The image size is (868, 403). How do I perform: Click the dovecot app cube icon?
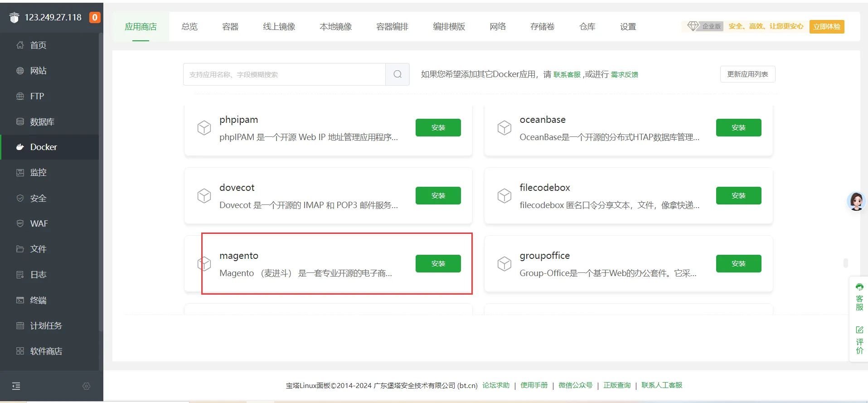pos(204,196)
